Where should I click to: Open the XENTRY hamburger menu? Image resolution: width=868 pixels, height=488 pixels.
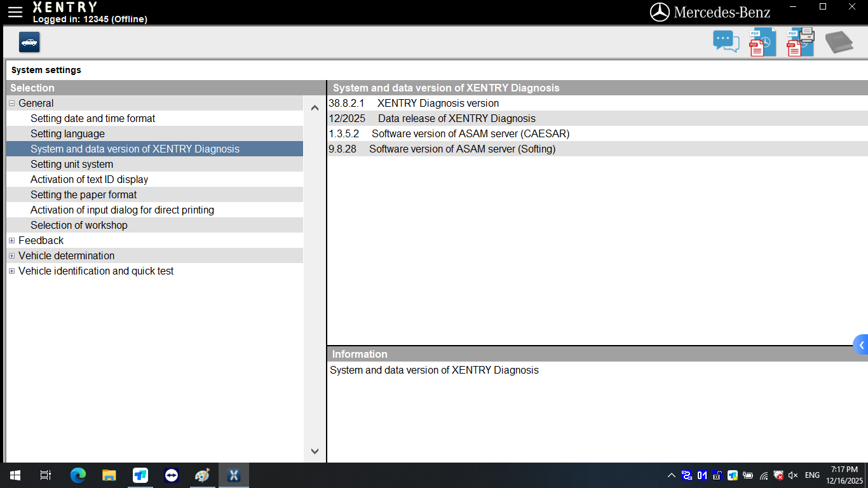pyautogui.click(x=15, y=11)
